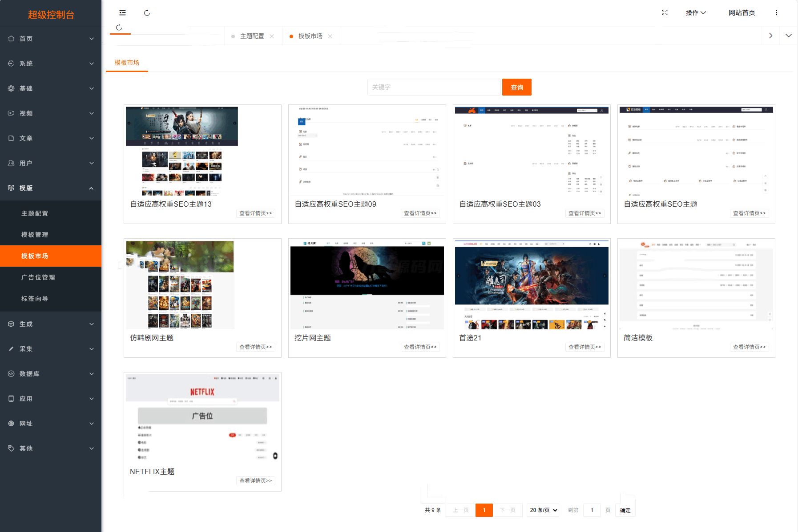Open the 20条/页 page size dropdown
This screenshot has width=798, height=532.
coord(543,510)
